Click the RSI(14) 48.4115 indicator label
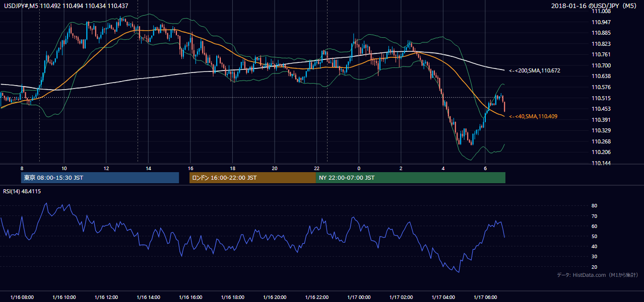 point(22,191)
